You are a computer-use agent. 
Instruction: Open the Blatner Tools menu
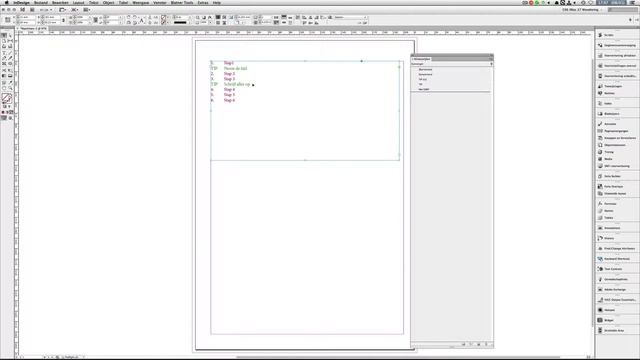(x=182, y=3)
